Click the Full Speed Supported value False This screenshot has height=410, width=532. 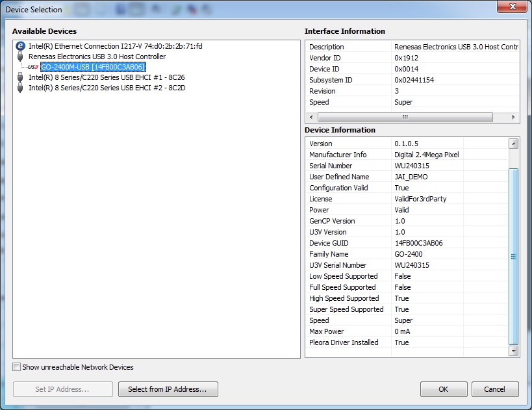(x=402, y=287)
